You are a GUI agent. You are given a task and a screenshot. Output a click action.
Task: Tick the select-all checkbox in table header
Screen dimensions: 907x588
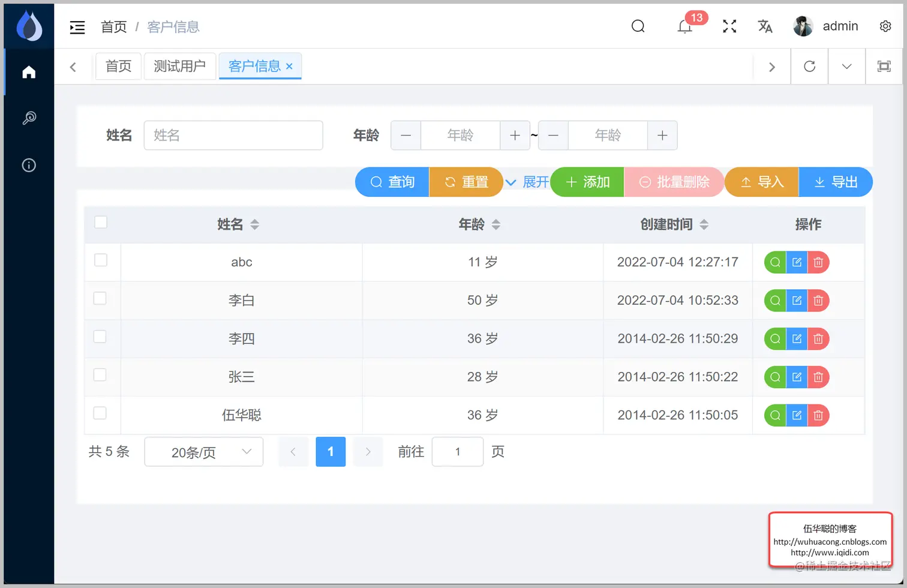pos(101,222)
